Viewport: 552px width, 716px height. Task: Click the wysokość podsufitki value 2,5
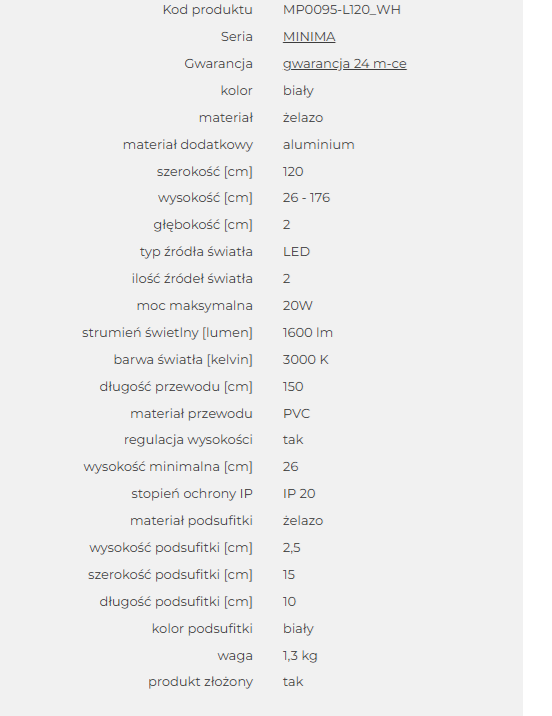[x=292, y=548]
